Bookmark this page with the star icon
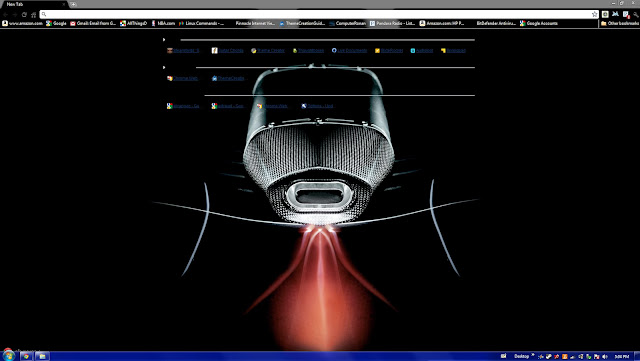The width and height of the screenshot is (640, 361). [594, 14]
